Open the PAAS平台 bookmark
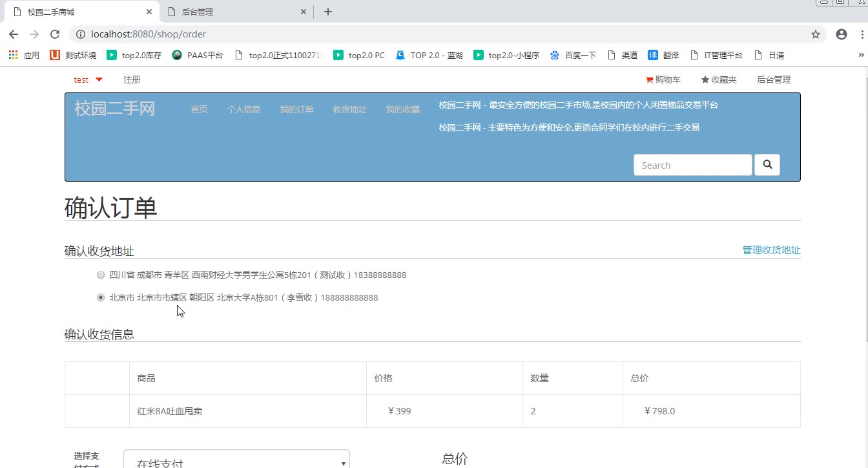The image size is (868, 468). pyautogui.click(x=198, y=56)
